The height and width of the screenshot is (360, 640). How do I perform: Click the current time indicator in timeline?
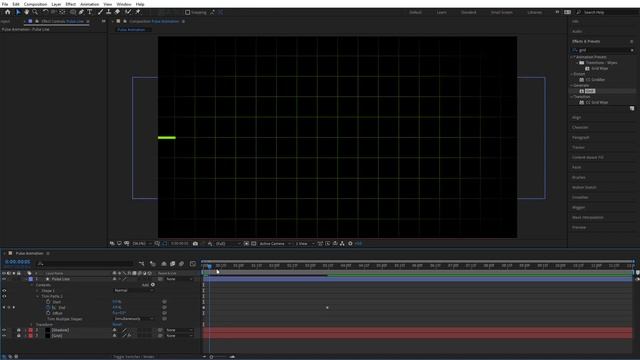point(209,267)
